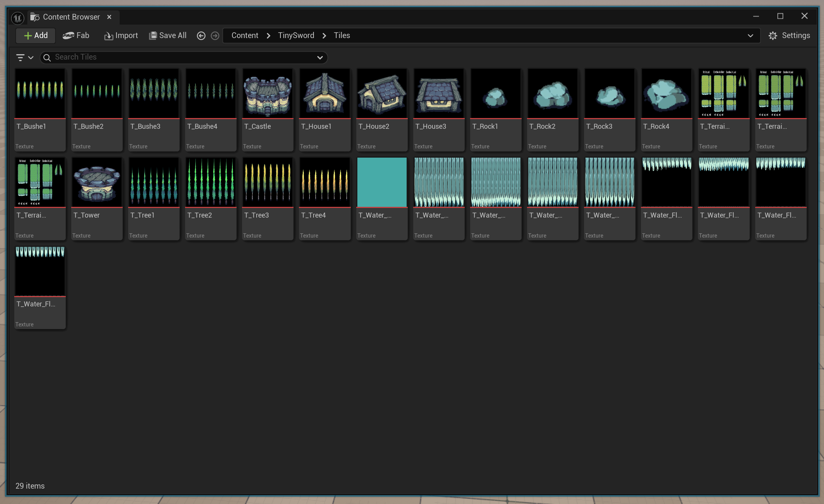The image size is (824, 504).
Task: Open Settings gear menu
Action: 789,35
